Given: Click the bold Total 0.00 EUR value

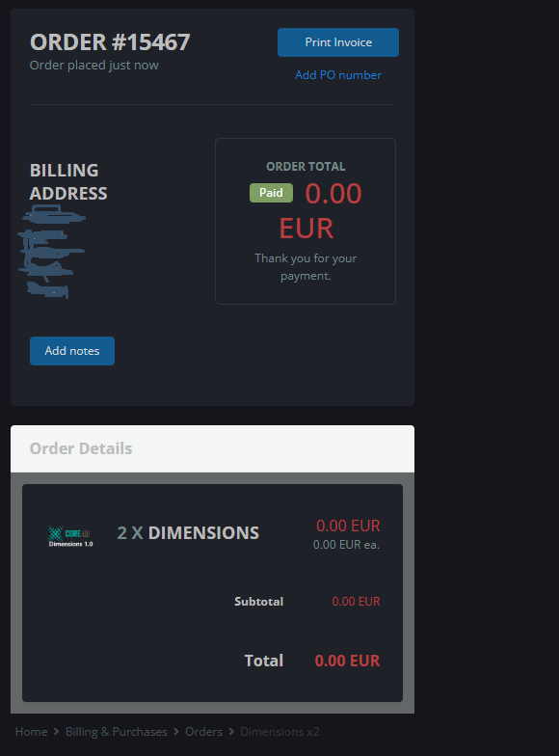Looking at the screenshot, I should click(x=347, y=661).
